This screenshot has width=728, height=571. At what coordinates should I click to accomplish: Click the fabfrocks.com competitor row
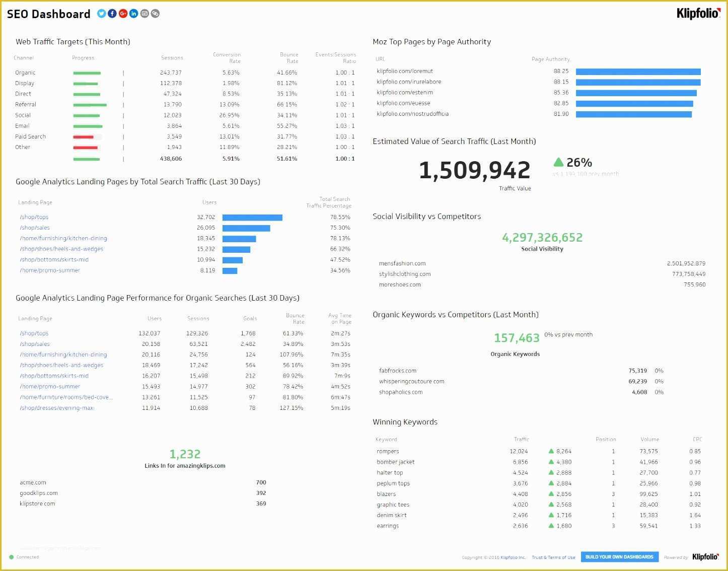coord(521,371)
